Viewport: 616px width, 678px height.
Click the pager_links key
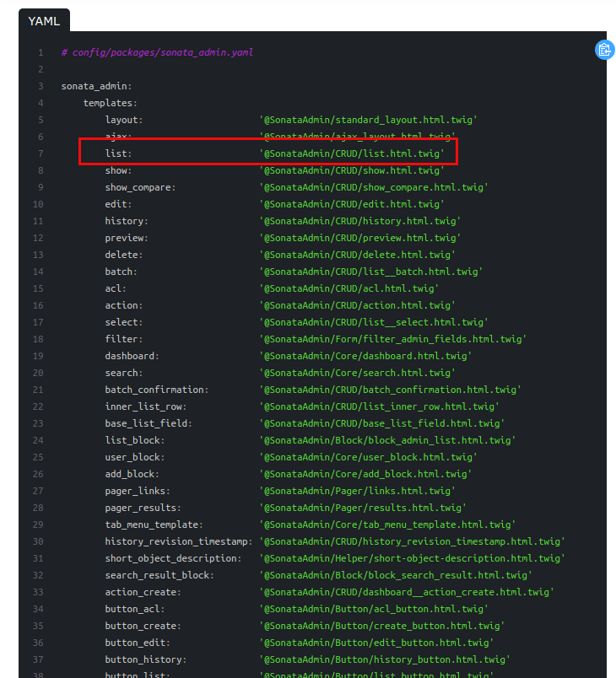coord(138,491)
